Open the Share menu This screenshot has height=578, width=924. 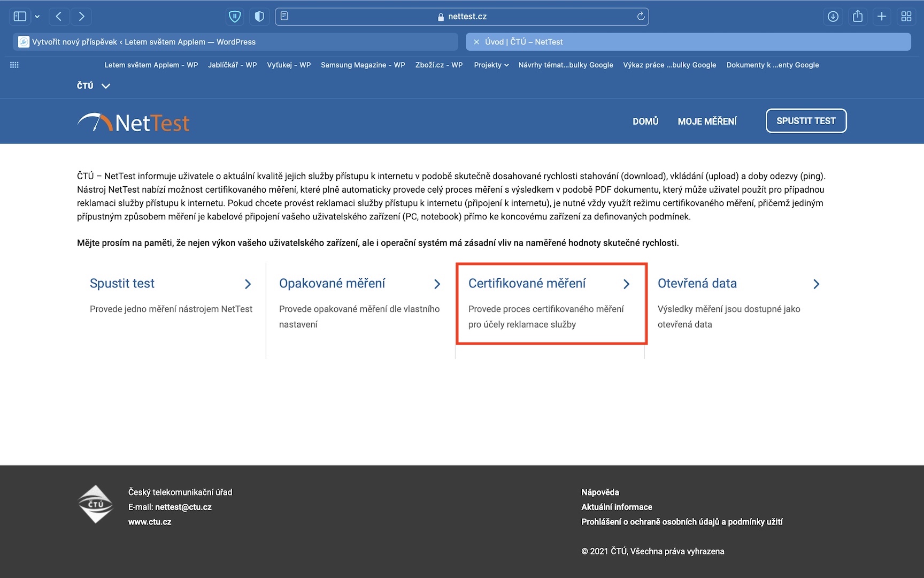(x=858, y=17)
